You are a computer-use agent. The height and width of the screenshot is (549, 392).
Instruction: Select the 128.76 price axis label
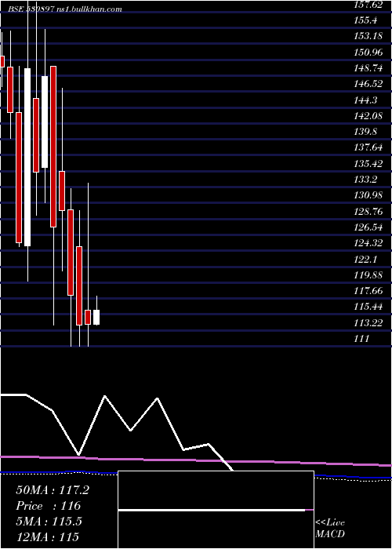tap(368, 212)
